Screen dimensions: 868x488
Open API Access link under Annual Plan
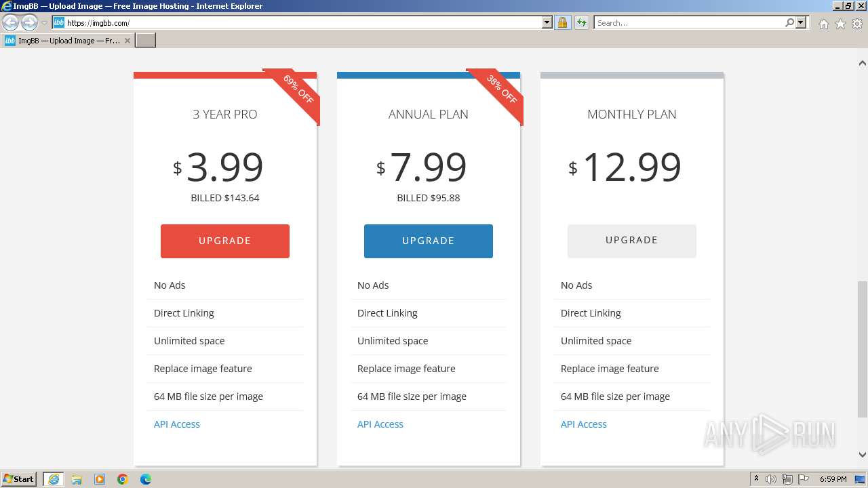(x=380, y=424)
